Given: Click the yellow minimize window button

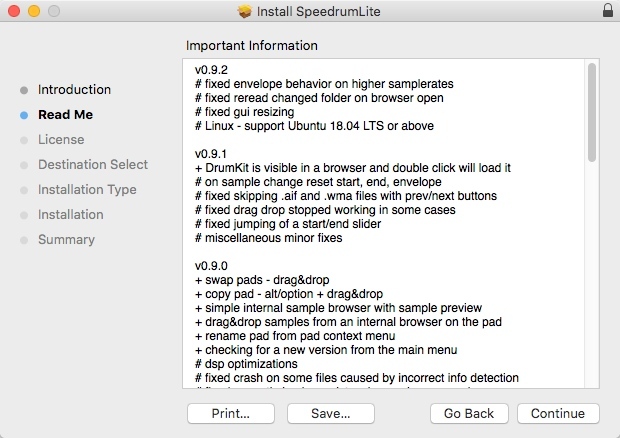Looking at the screenshot, I should (x=33, y=12).
